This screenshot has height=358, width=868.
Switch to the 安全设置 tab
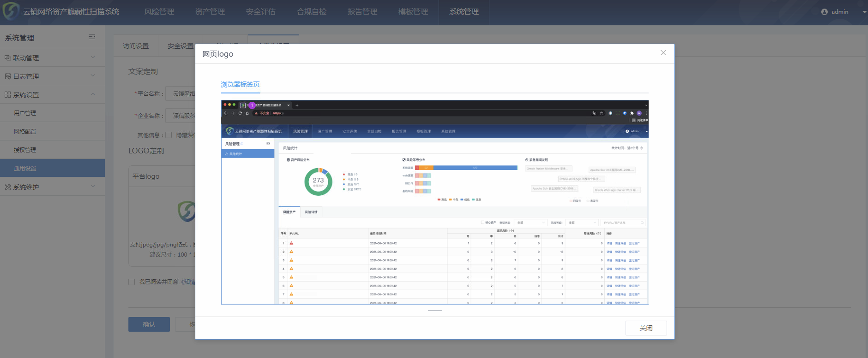pyautogui.click(x=180, y=46)
